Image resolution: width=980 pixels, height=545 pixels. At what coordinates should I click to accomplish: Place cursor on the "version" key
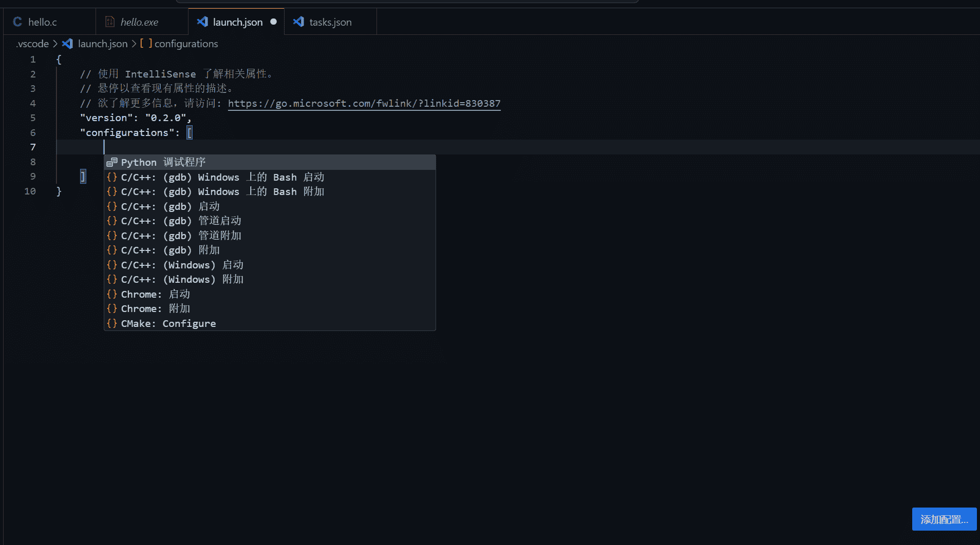click(106, 118)
